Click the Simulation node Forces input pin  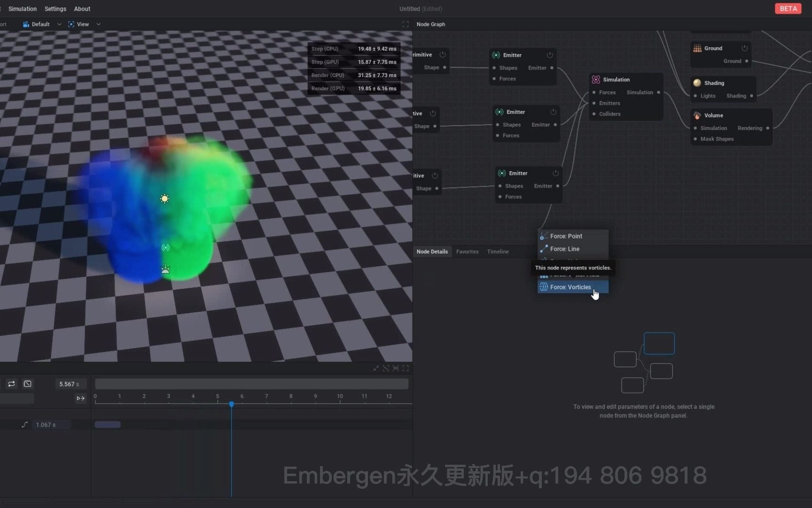(x=594, y=93)
